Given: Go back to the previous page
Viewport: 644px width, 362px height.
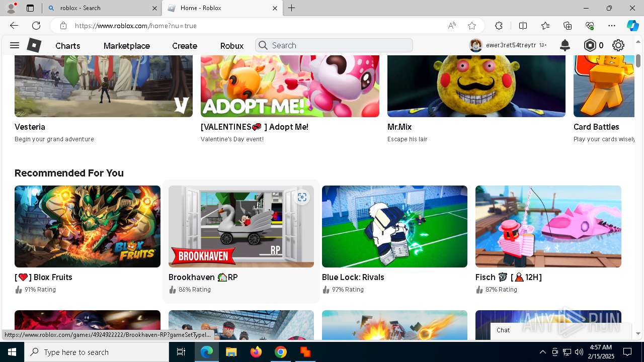Looking at the screenshot, I should pyautogui.click(x=14, y=26).
